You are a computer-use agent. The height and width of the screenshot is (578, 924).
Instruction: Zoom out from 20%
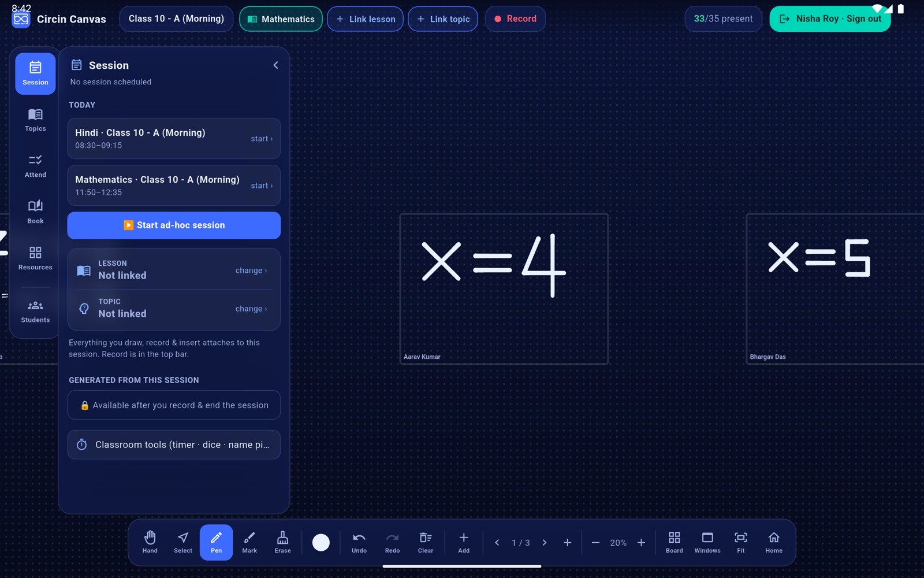595,543
